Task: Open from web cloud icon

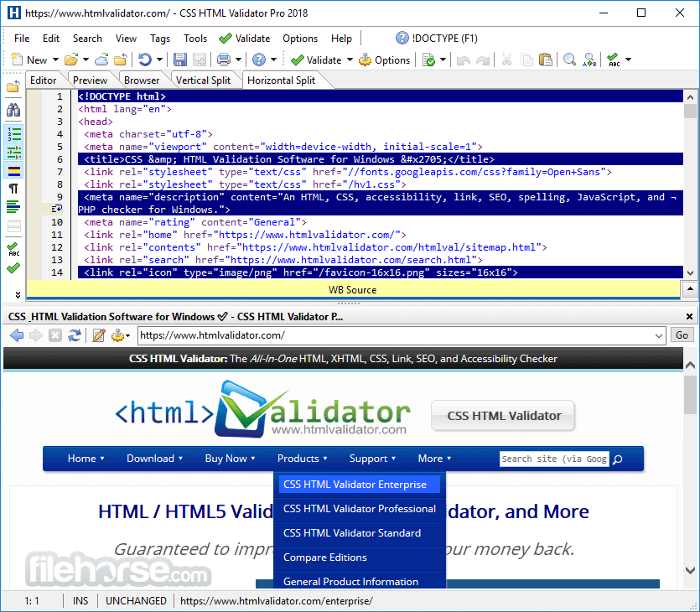Action: point(101,60)
